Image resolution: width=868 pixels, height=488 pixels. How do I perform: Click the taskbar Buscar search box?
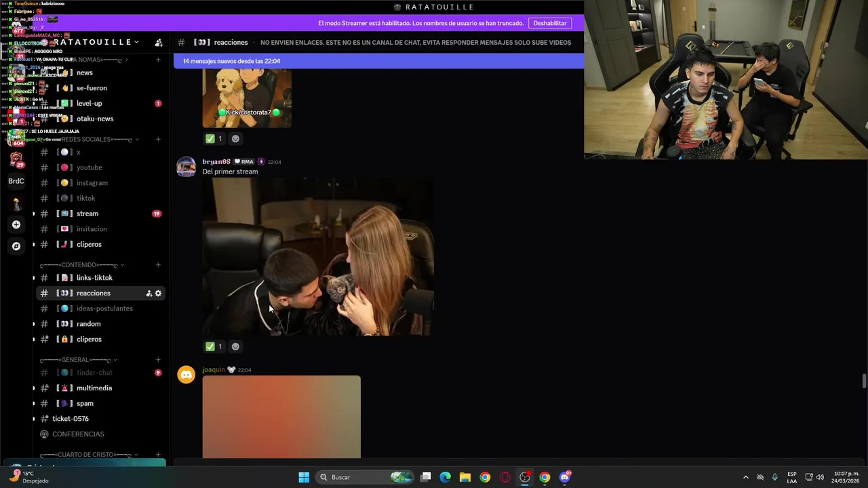pyautogui.click(x=366, y=477)
